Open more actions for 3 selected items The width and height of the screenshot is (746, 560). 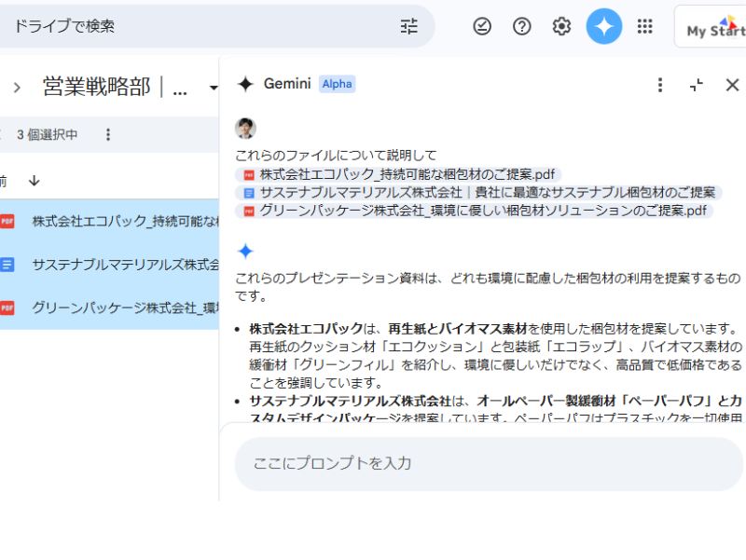tap(108, 134)
